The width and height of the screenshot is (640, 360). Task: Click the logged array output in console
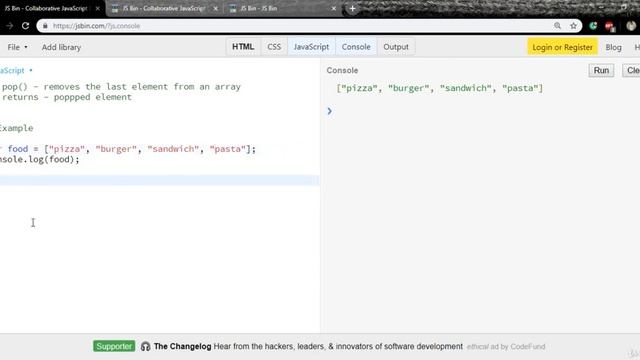pos(440,88)
